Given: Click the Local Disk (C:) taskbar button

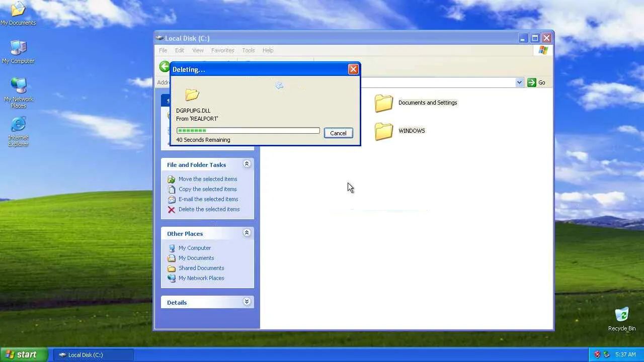Looking at the screenshot, I should [x=94, y=354].
